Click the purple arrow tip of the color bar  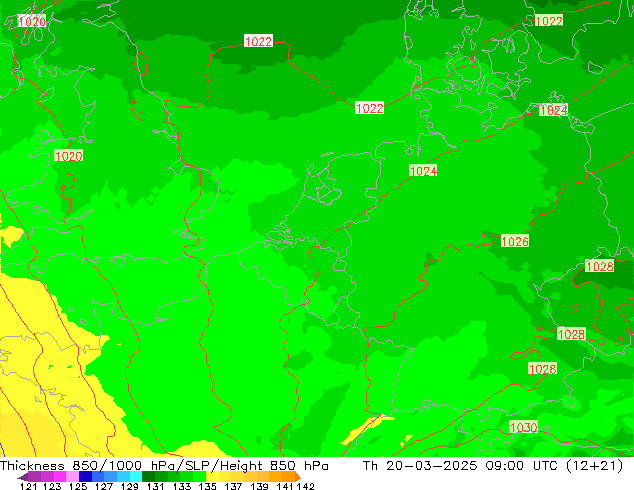click(x=22, y=477)
